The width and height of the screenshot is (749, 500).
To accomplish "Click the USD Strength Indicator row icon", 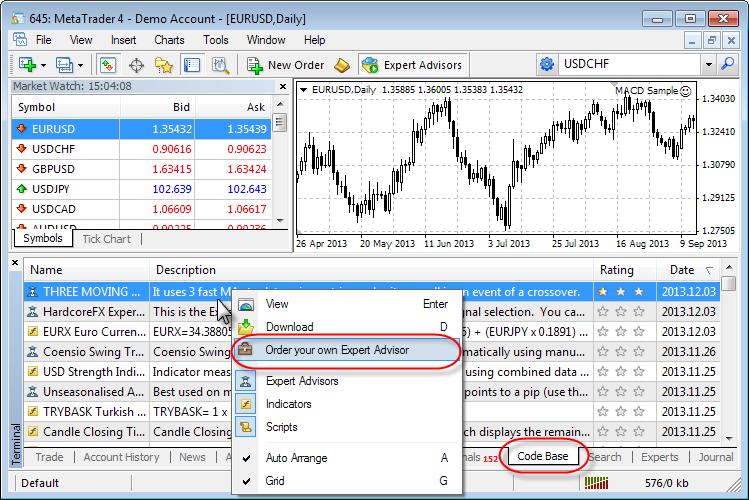I will tap(32, 372).
